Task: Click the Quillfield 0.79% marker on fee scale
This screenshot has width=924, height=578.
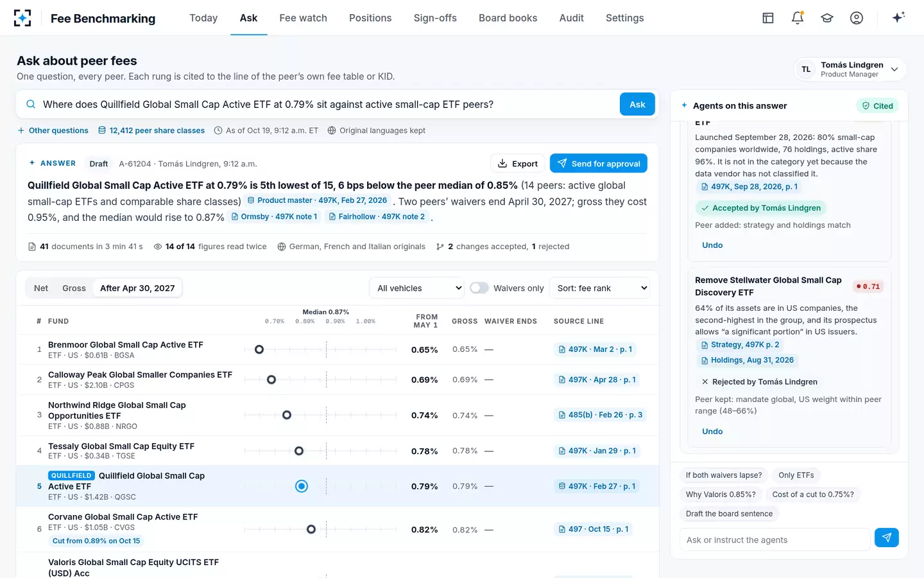Action: click(x=302, y=486)
